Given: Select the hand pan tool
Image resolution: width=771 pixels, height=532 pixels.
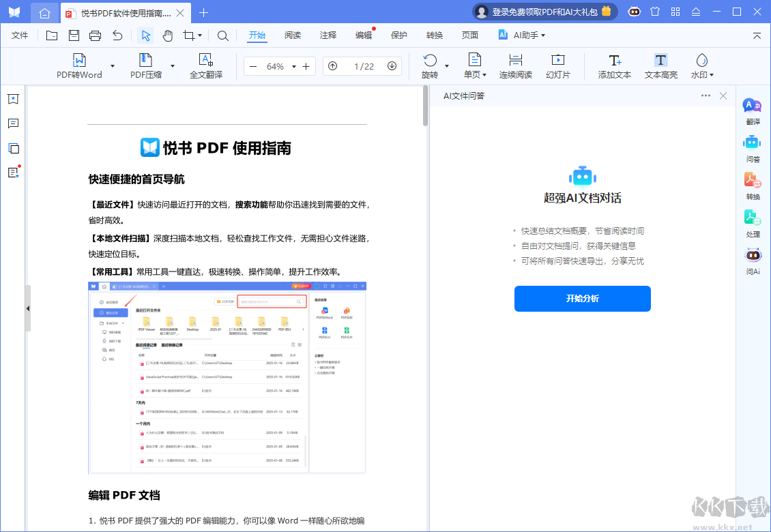Looking at the screenshot, I should point(167,35).
